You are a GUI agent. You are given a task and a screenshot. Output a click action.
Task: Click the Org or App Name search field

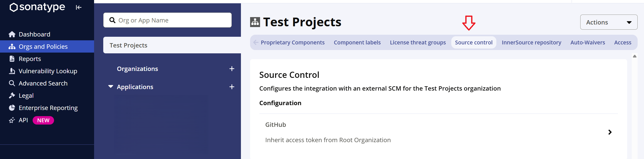point(168,20)
